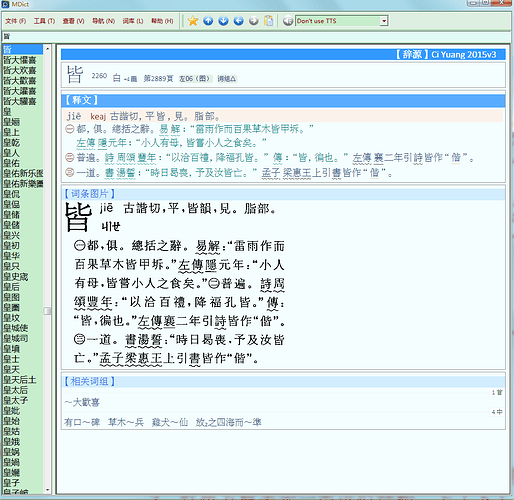The width and height of the screenshot is (514, 500).
Task: Click the 草木～兵 related phrase link
Action: click(126, 422)
